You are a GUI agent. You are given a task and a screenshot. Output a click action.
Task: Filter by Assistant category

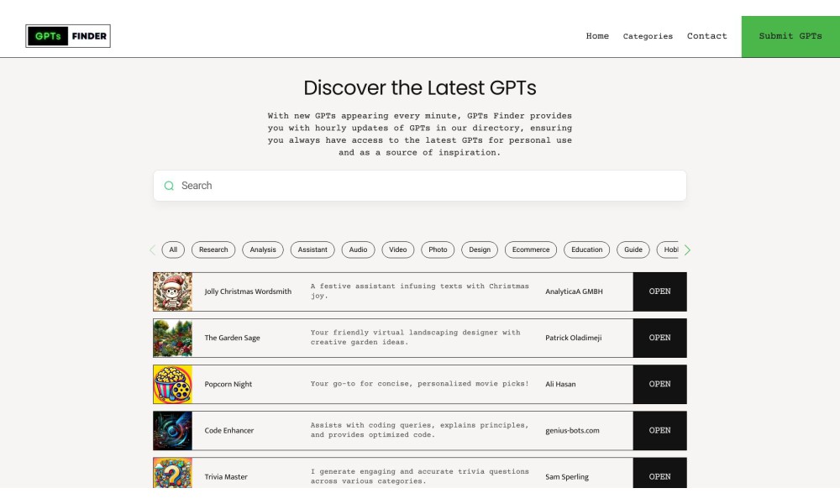(x=312, y=249)
